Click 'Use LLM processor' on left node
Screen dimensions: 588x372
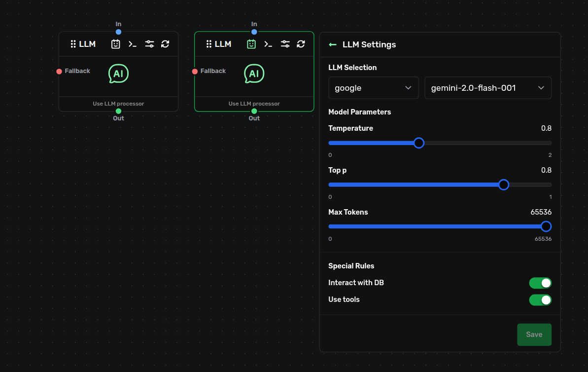pos(118,104)
